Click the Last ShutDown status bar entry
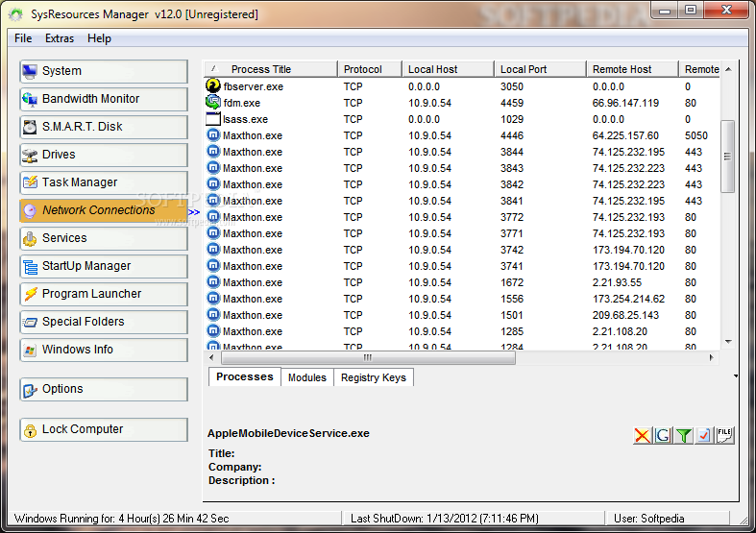This screenshot has height=533, width=756. [x=445, y=519]
